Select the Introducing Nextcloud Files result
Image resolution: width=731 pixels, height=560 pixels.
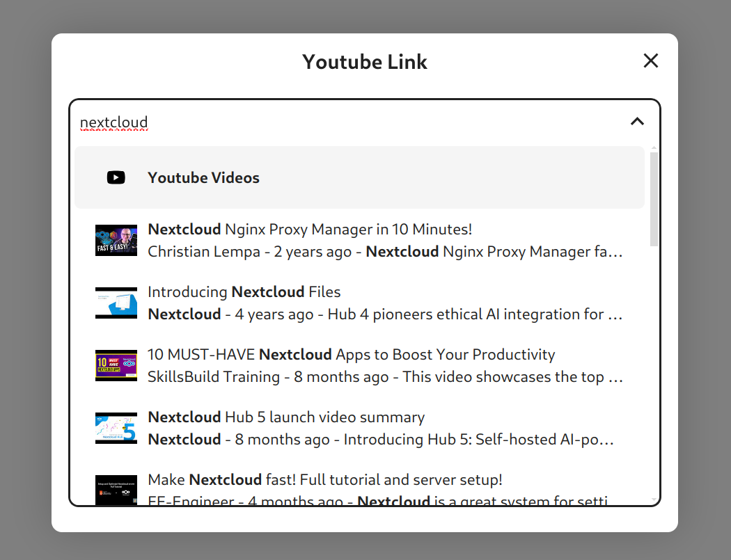point(359,303)
